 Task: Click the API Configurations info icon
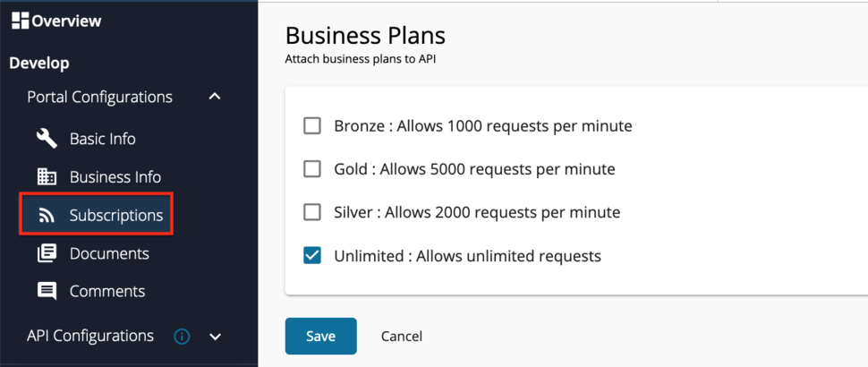coord(182,337)
